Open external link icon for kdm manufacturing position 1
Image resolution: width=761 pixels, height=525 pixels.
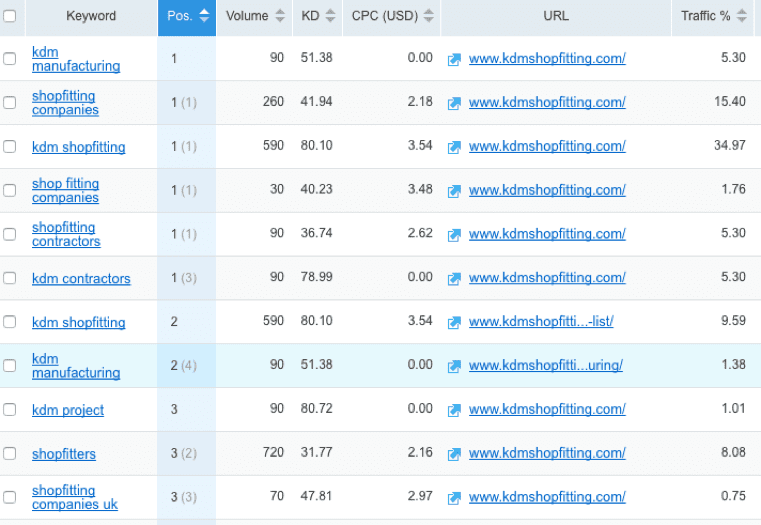click(x=454, y=59)
